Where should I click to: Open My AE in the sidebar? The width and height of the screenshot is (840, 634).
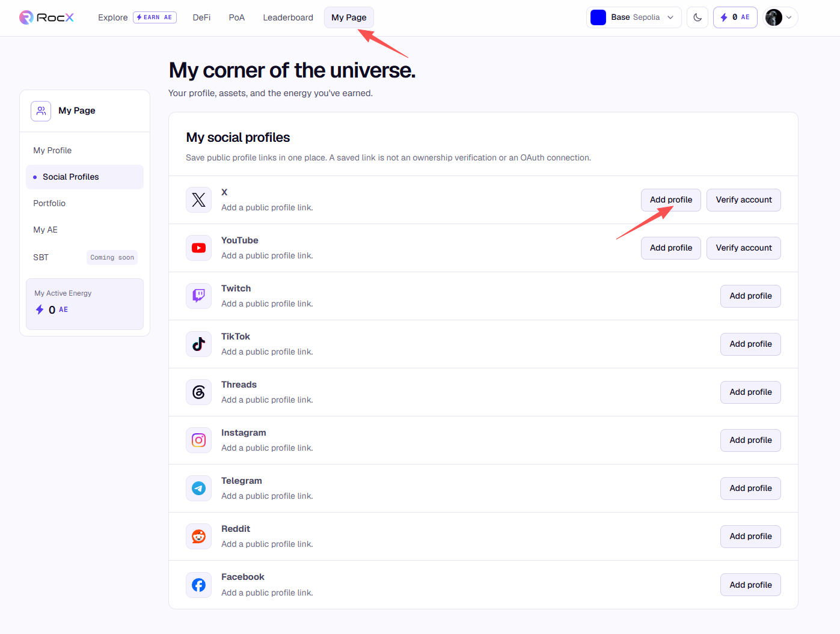pyautogui.click(x=85, y=230)
